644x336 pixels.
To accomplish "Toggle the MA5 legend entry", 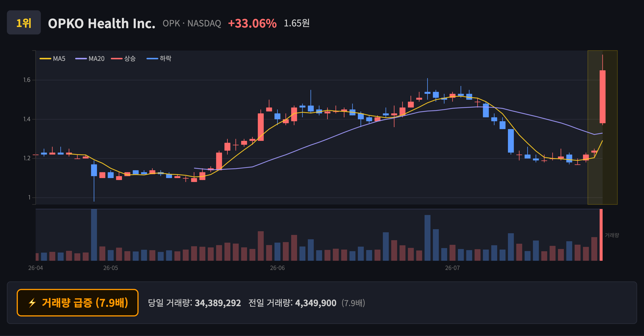I will [53, 59].
